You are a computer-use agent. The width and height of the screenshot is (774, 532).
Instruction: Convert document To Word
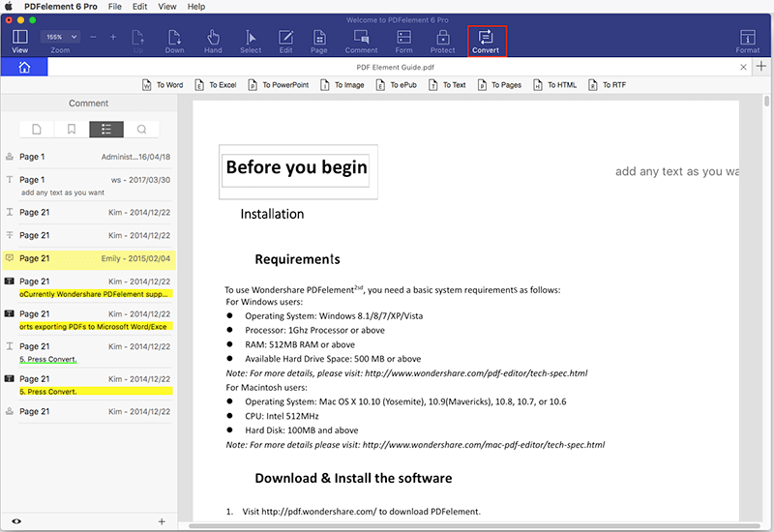163,85
